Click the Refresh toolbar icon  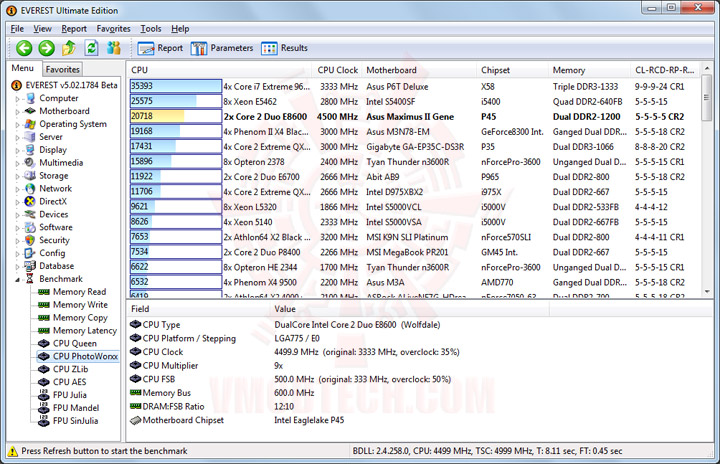(92, 48)
